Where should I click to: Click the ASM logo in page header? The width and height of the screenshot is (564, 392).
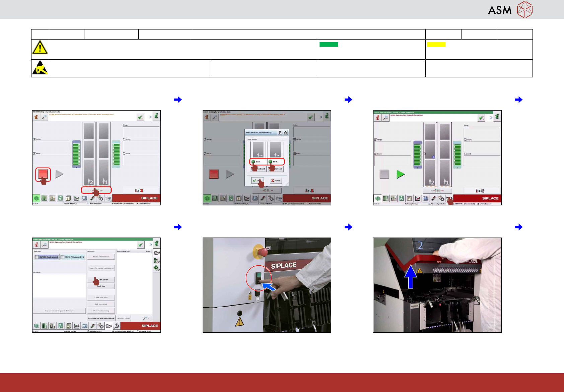[x=510, y=10]
